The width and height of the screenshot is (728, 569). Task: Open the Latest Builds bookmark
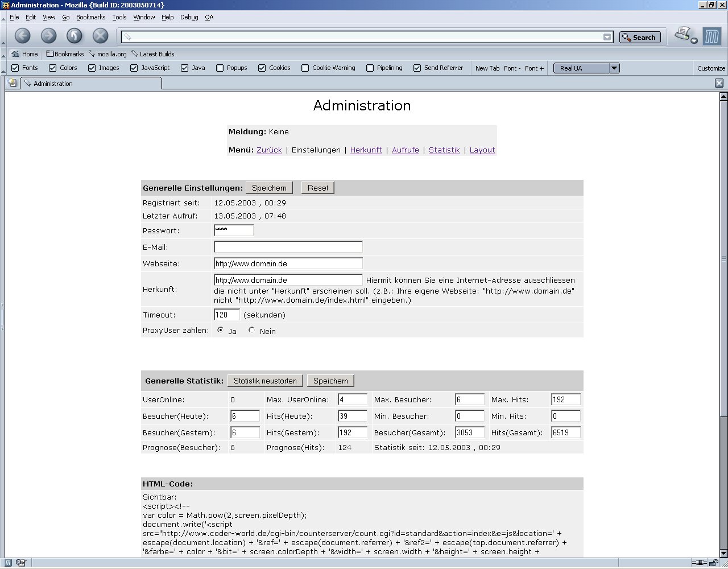click(x=152, y=54)
